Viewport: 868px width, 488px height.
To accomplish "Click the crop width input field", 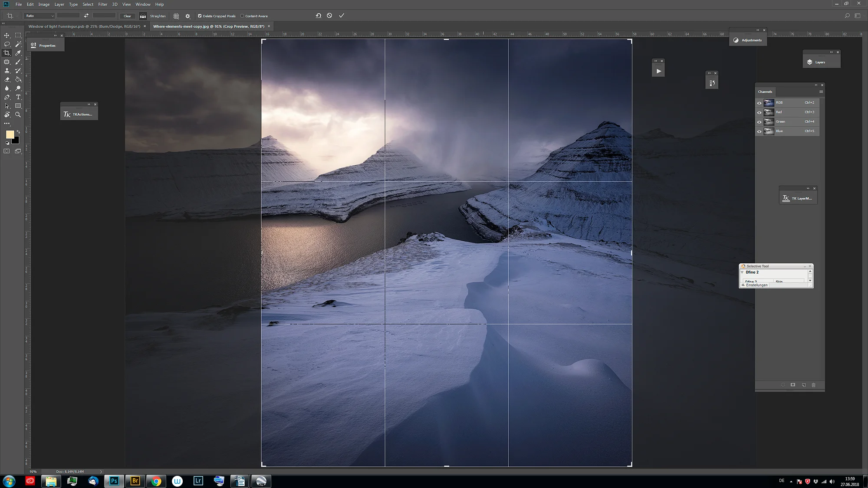I will 68,16.
